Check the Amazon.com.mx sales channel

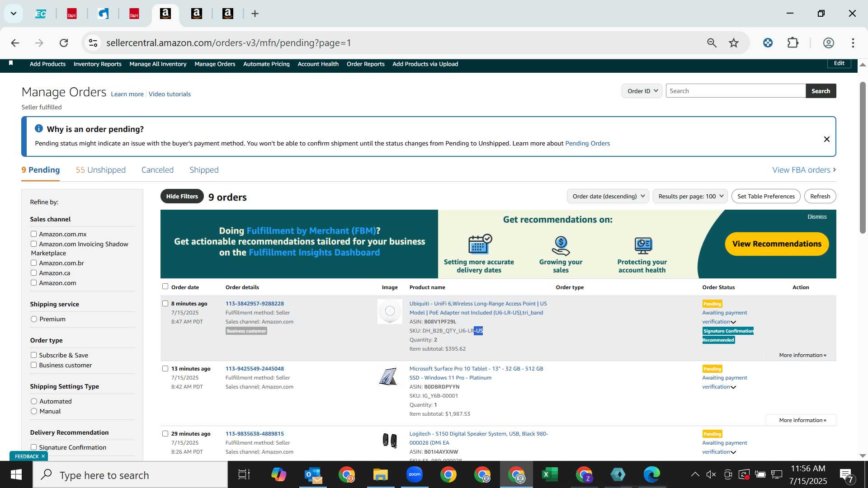pyautogui.click(x=33, y=234)
